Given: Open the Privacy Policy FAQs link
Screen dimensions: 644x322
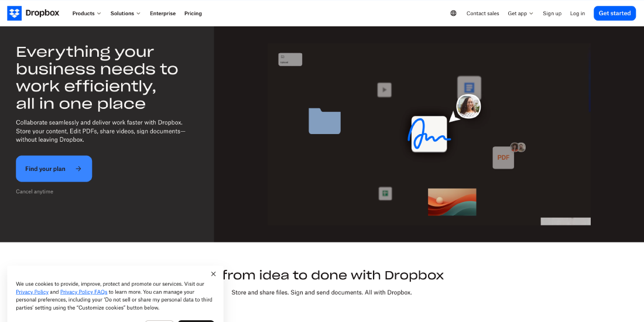Looking at the screenshot, I should (84, 292).
